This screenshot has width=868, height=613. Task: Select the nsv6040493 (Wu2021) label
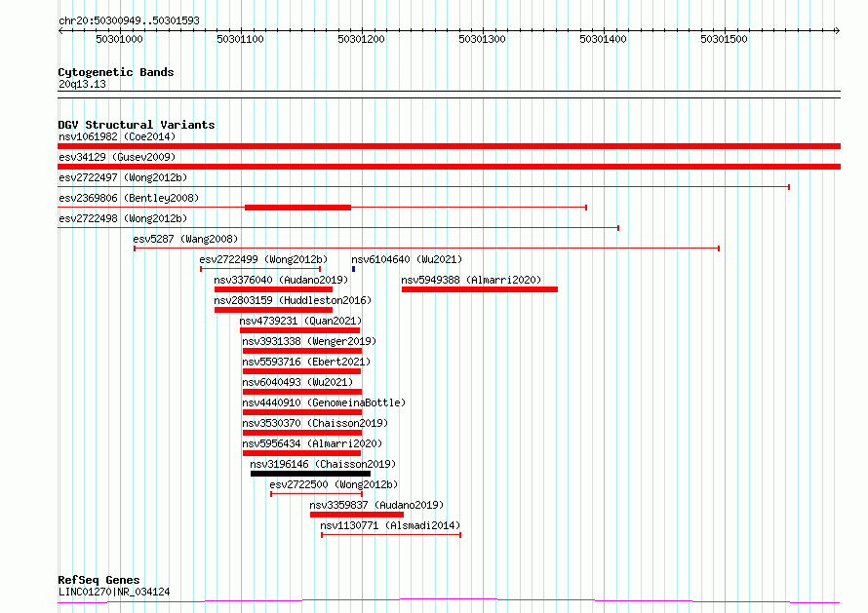click(x=297, y=382)
